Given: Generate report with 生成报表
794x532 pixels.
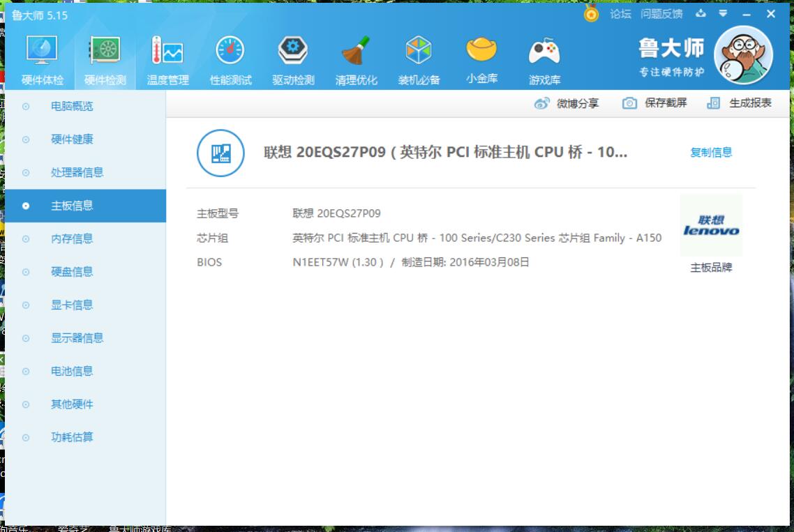Looking at the screenshot, I should (x=740, y=103).
